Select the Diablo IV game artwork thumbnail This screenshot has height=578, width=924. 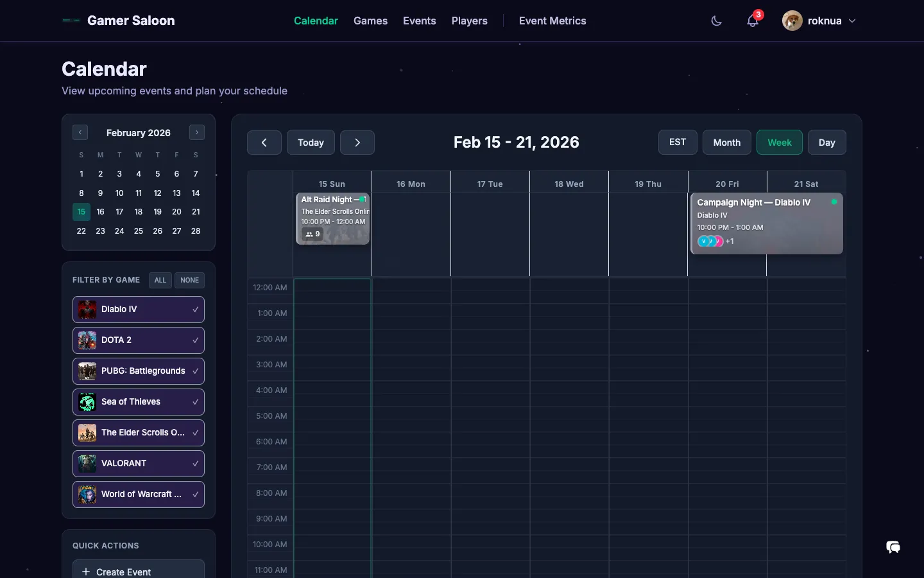click(87, 310)
